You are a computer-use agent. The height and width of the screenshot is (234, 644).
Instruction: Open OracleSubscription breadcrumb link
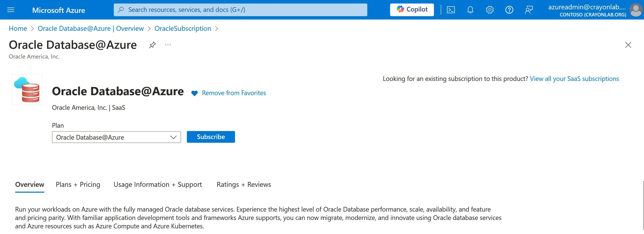(x=183, y=28)
